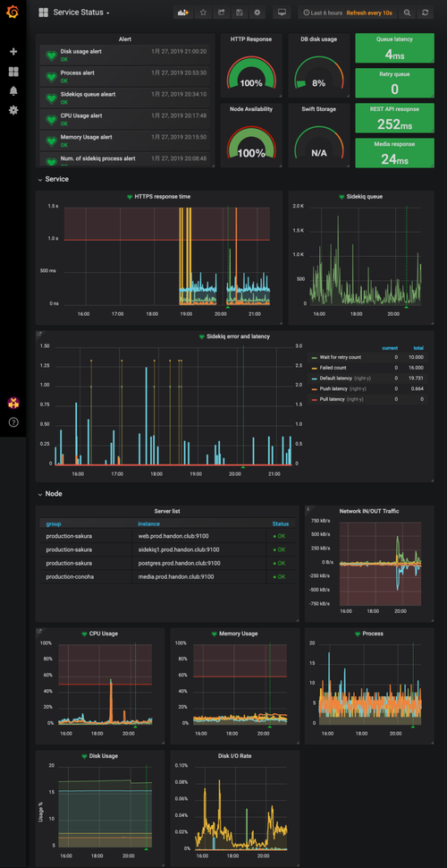Toggle the Failed count legend series
The width and height of the screenshot is (447, 868).
click(332, 368)
